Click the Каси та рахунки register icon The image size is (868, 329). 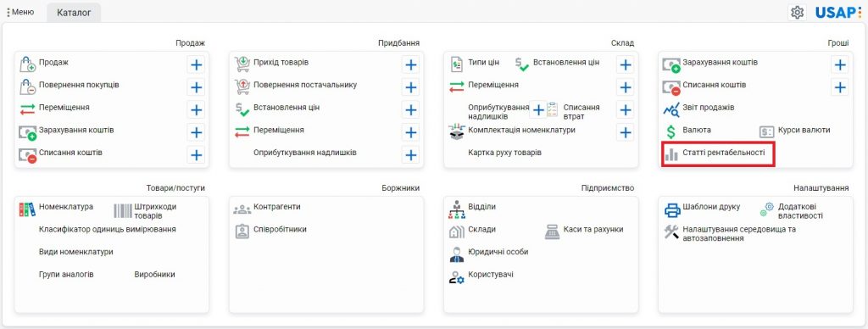(552, 231)
